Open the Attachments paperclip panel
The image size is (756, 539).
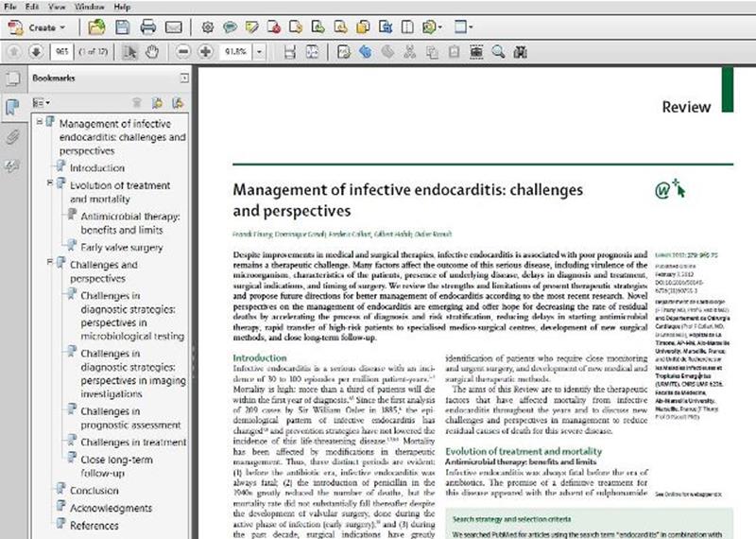click(x=12, y=137)
